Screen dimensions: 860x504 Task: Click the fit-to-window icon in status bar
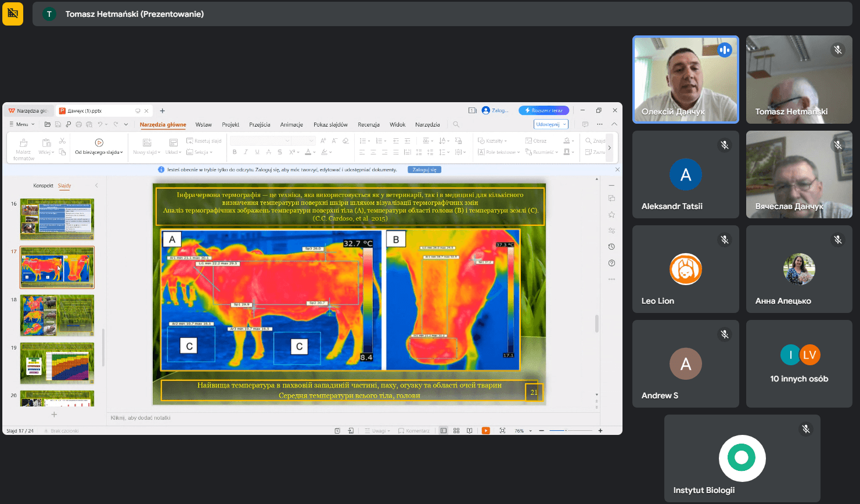pos(502,431)
